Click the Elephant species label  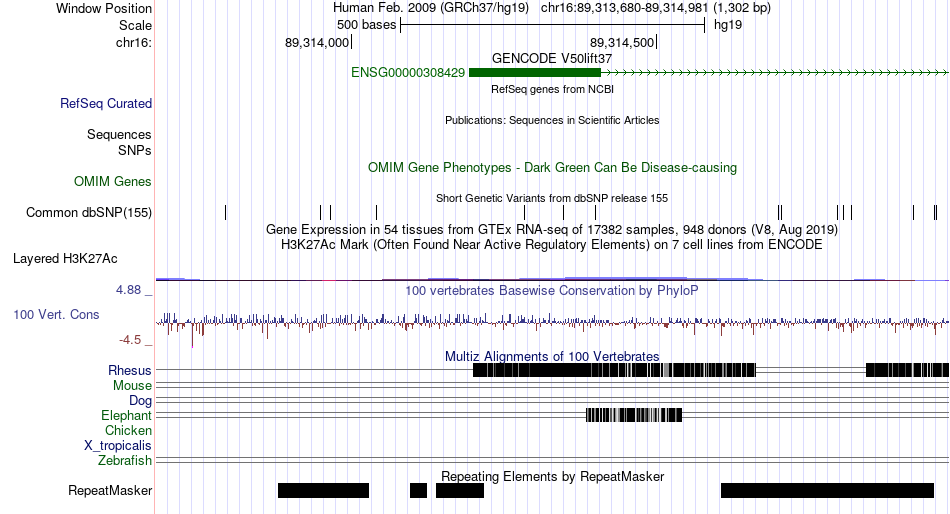tap(126, 416)
